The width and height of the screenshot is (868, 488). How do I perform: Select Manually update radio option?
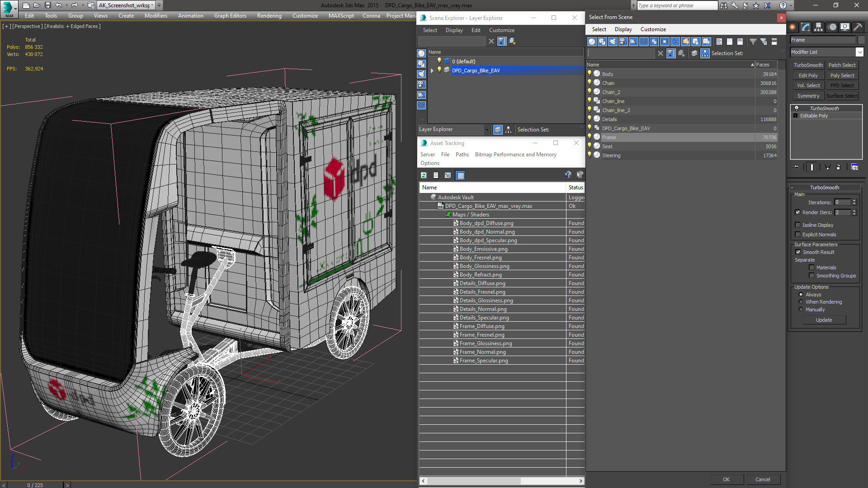pyautogui.click(x=801, y=310)
